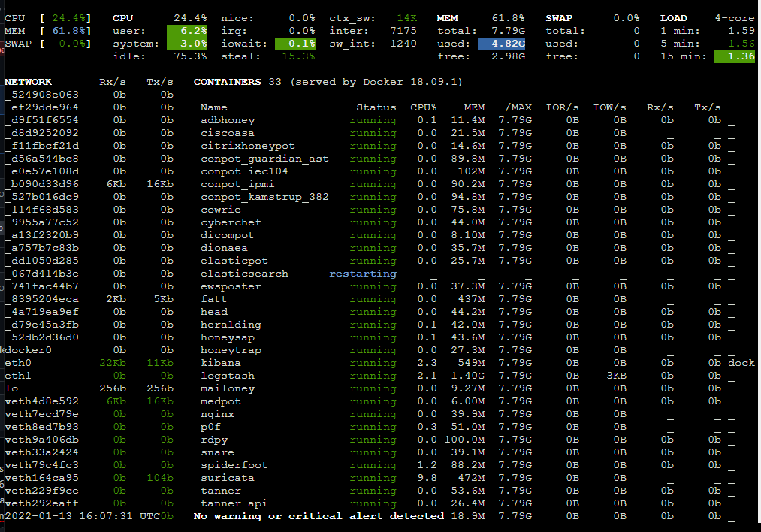Select the heralding container name
The image size is (761, 532).
[231, 325]
